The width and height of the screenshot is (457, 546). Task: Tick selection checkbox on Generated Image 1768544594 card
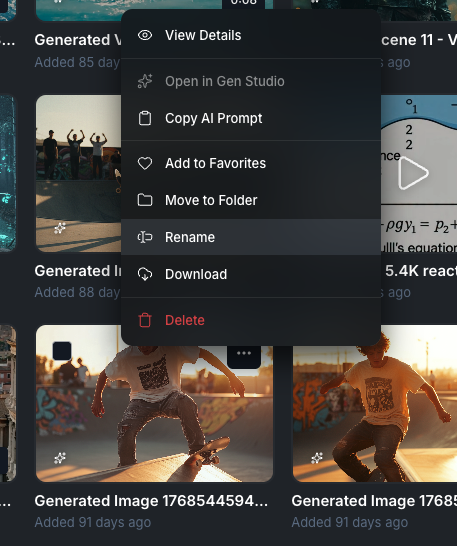(x=62, y=351)
